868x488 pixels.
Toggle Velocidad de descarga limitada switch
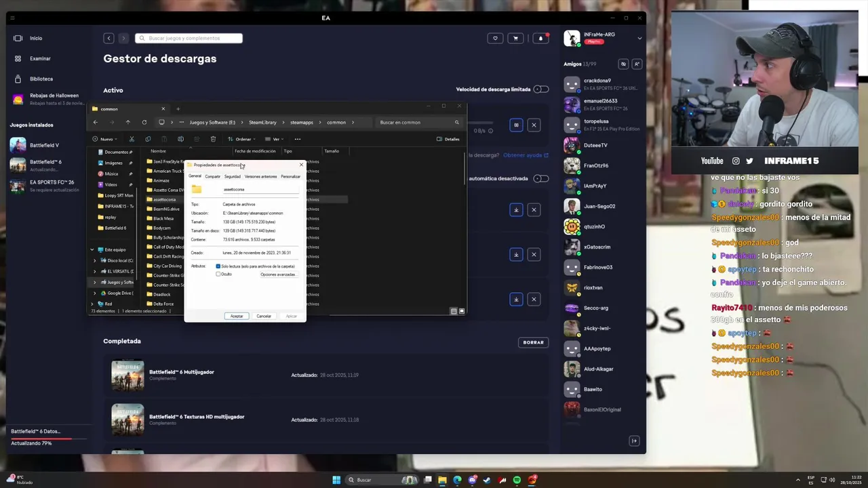pyautogui.click(x=540, y=89)
